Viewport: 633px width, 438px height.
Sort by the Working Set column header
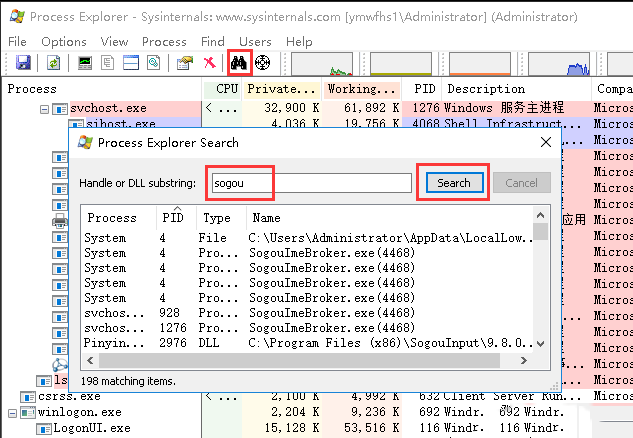click(361, 89)
